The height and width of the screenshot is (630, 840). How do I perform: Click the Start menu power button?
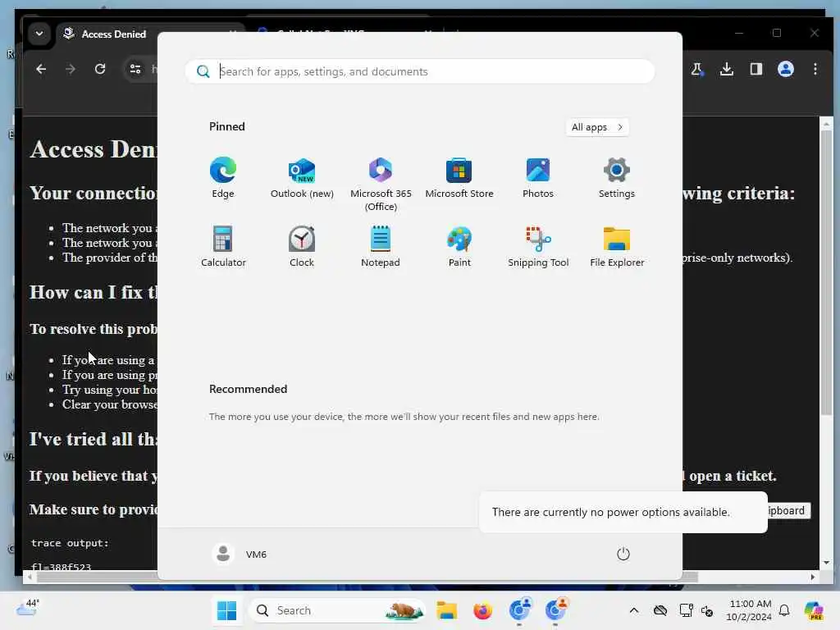coord(623,554)
